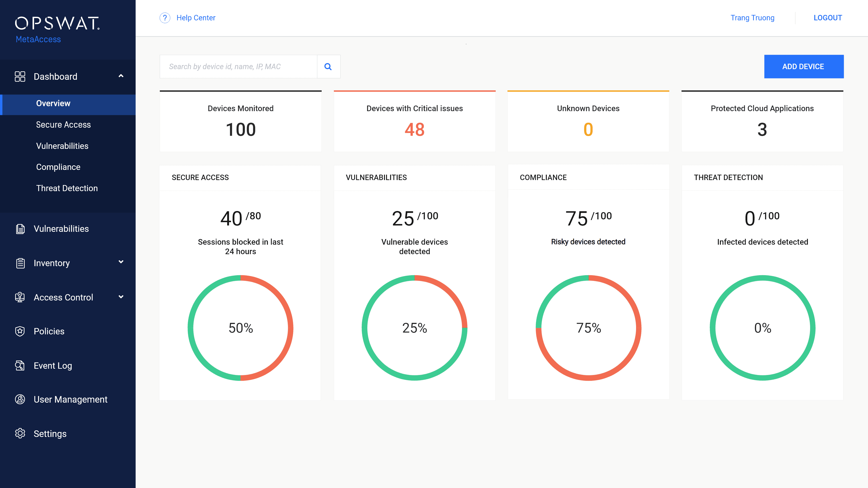
Task: Click the Settings gear icon
Action: (x=20, y=434)
